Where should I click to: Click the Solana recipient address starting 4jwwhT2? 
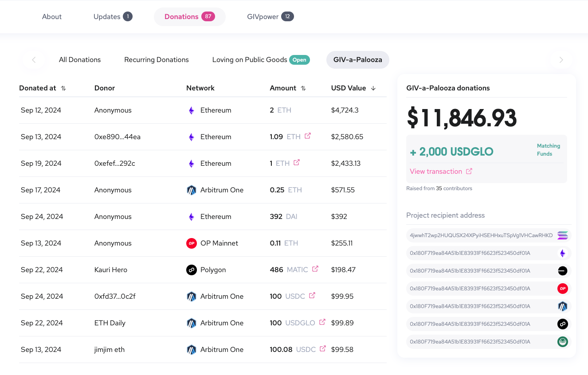481,235
